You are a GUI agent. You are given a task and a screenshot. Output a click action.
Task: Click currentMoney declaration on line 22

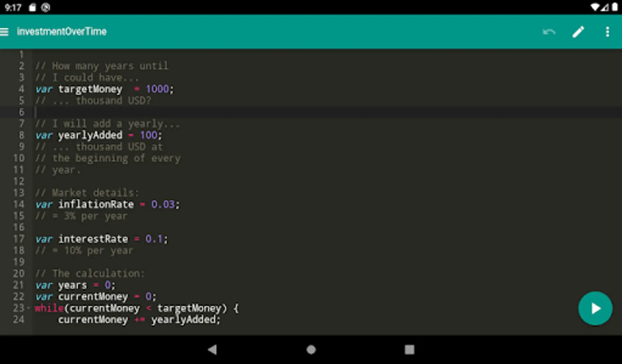[93, 296]
